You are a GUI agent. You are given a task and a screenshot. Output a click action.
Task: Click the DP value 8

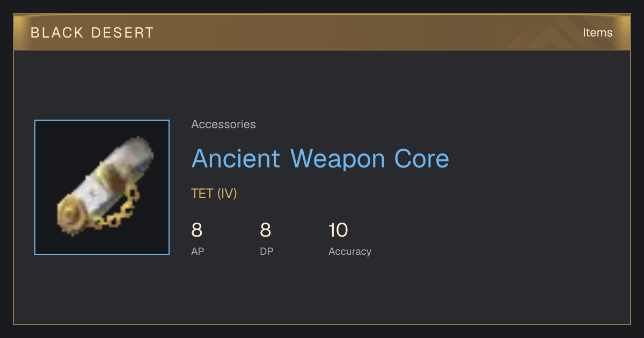[266, 230]
